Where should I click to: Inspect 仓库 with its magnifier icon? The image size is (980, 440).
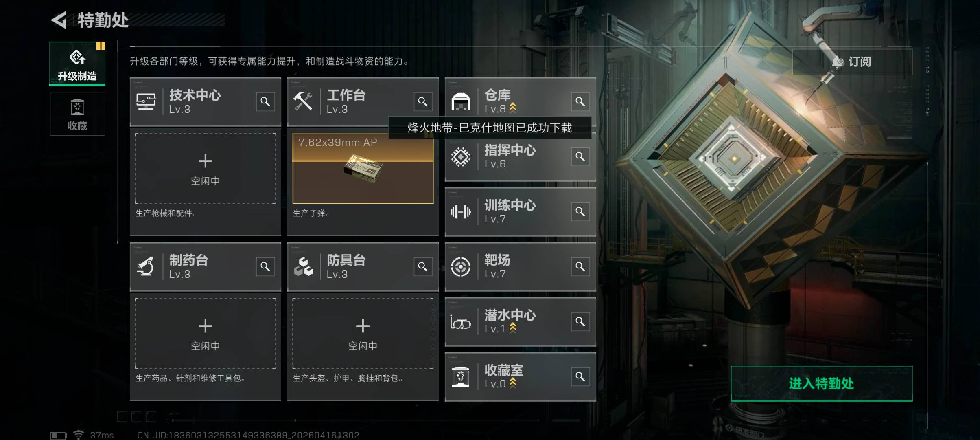[x=580, y=101]
